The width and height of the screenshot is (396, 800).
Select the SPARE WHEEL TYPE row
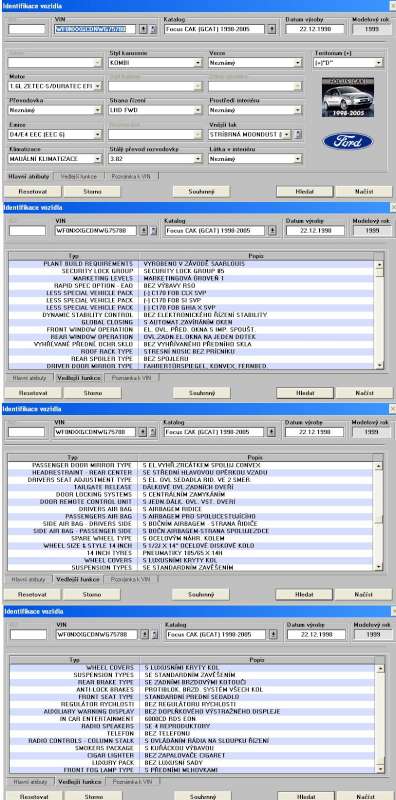(x=191, y=538)
